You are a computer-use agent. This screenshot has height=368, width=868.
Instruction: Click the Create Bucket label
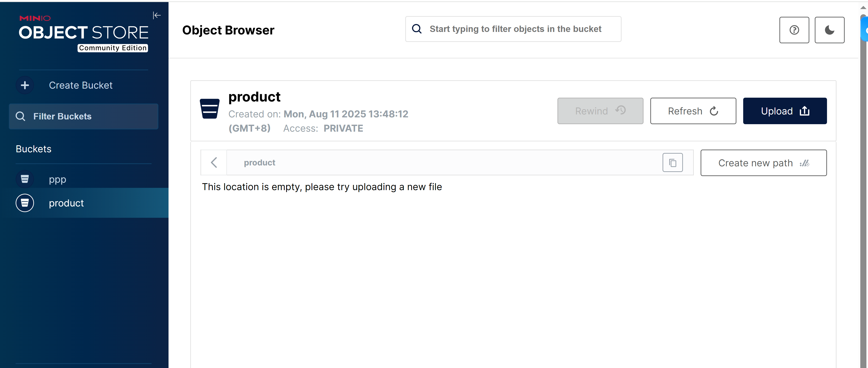pyautogui.click(x=81, y=85)
